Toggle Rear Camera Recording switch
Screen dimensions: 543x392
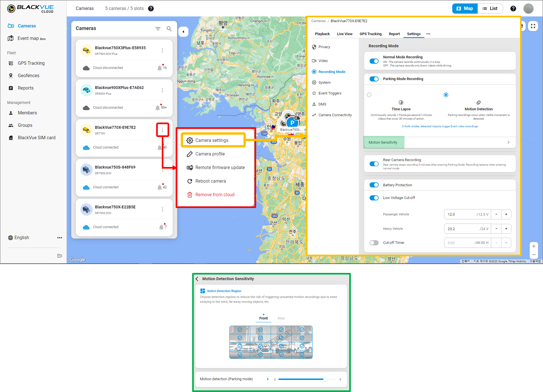tap(374, 164)
